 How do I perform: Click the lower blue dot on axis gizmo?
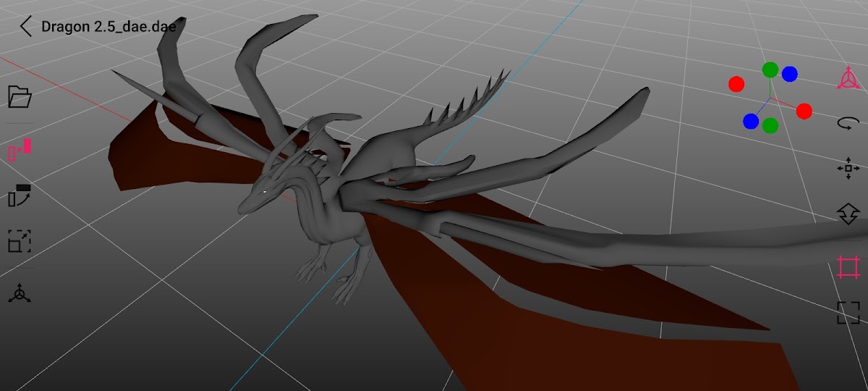751,121
